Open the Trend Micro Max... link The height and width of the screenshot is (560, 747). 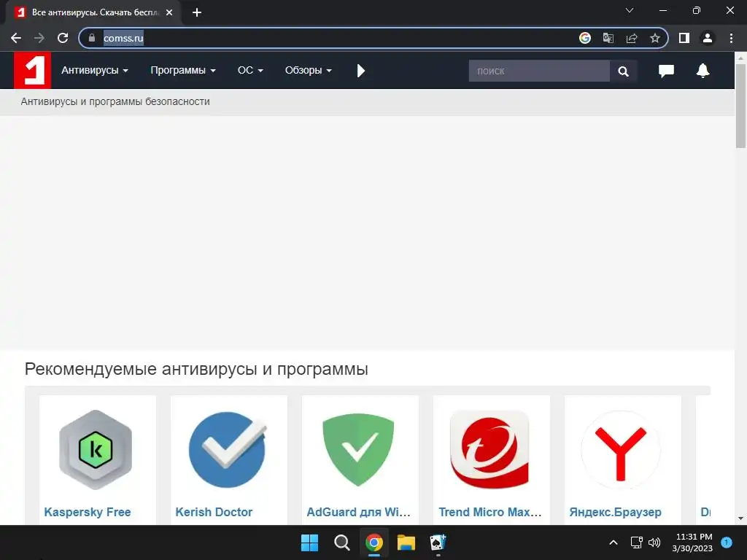490,512
